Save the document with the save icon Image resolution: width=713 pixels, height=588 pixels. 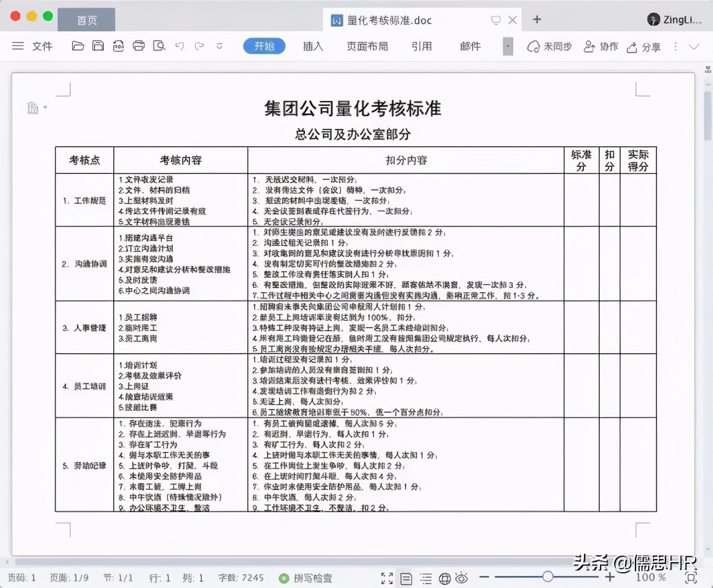tap(97, 46)
